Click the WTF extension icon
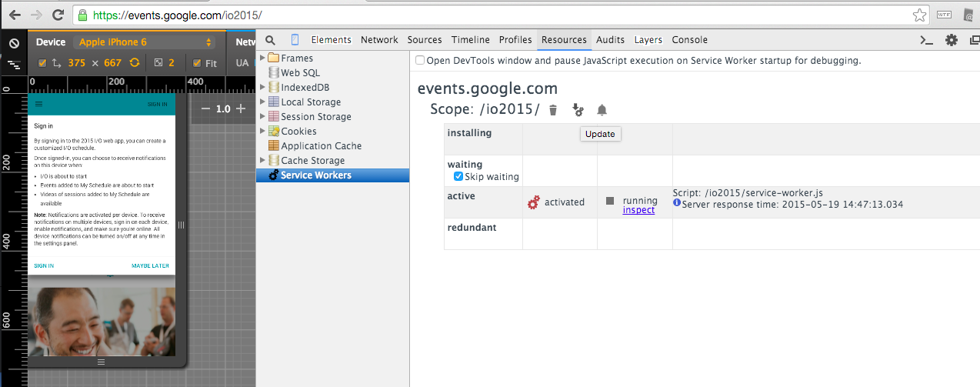The image size is (980, 387). (x=943, y=15)
